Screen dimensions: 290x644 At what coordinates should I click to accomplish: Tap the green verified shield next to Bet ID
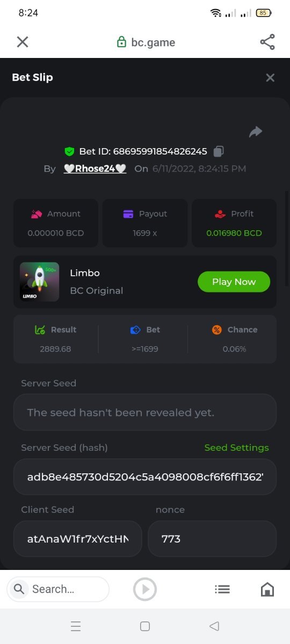point(69,151)
